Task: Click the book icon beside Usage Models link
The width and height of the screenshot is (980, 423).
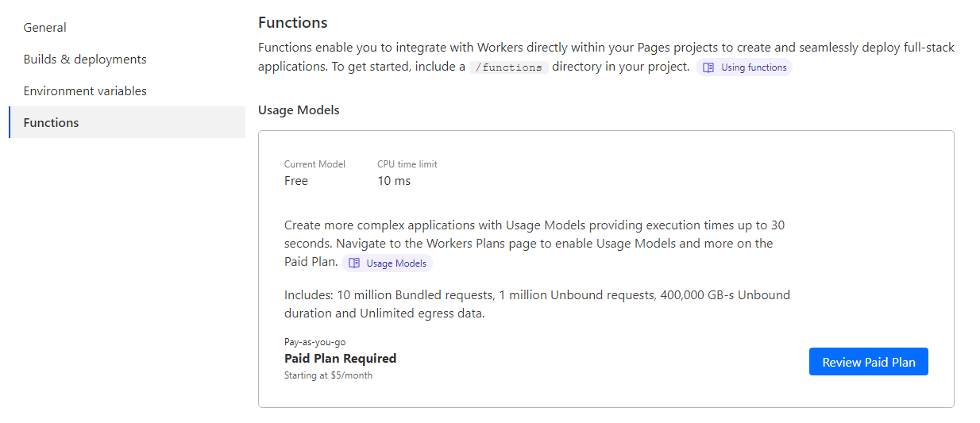Action: [354, 263]
